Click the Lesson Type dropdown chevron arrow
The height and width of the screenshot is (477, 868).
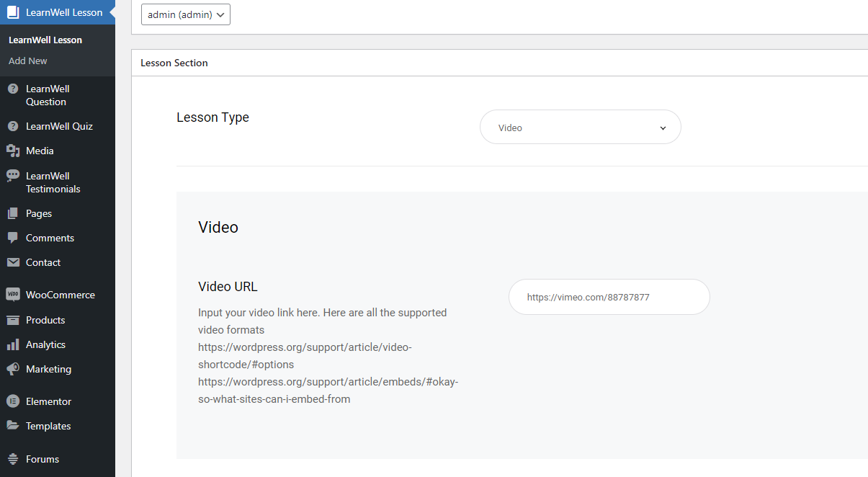point(663,128)
